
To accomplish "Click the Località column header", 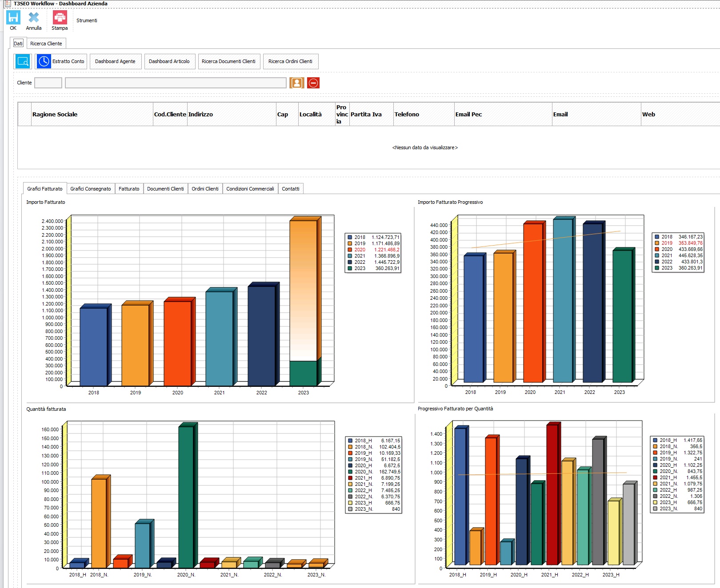I will 317,114.
